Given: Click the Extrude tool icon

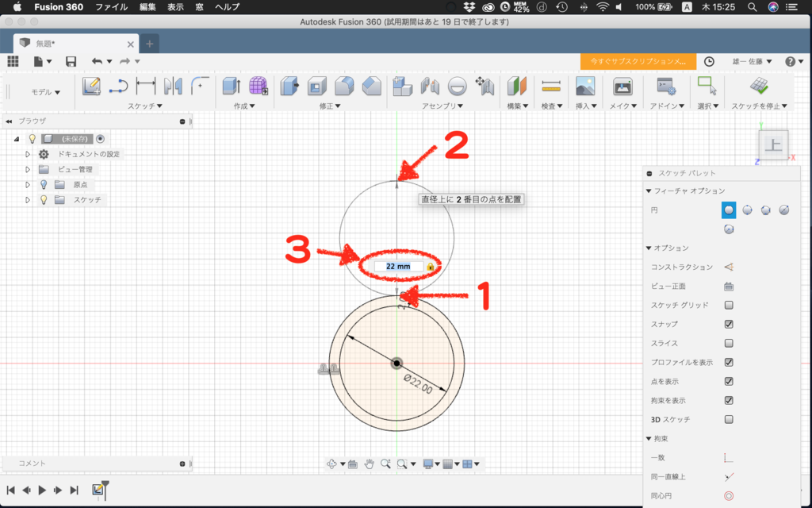Looking at the screenshot, I should click(232, 86).
